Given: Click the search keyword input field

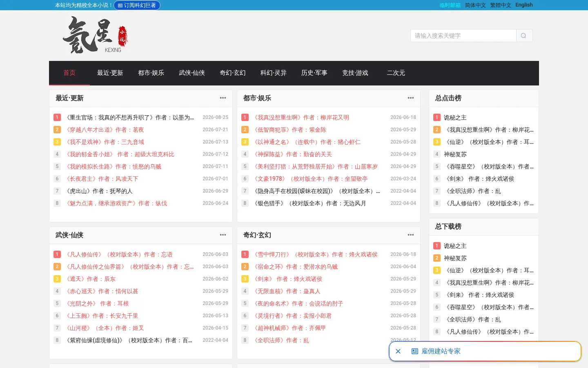Looking at the screenshot, I should click(463, 36).
